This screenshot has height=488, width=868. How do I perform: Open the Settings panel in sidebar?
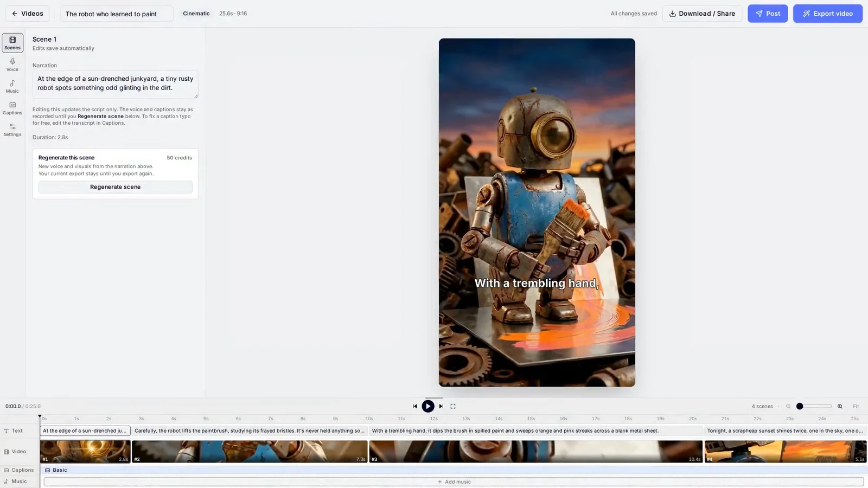coord(12,130)
